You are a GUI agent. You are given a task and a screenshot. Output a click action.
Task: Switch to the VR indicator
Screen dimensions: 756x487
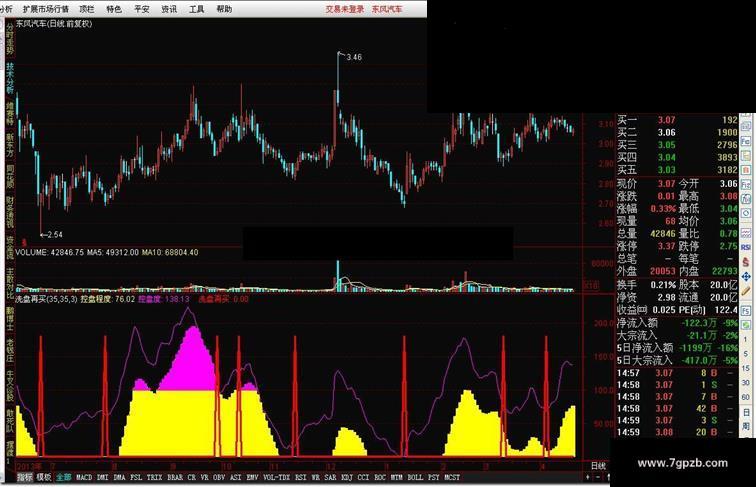pyautogui.click(x=204, y=477)
